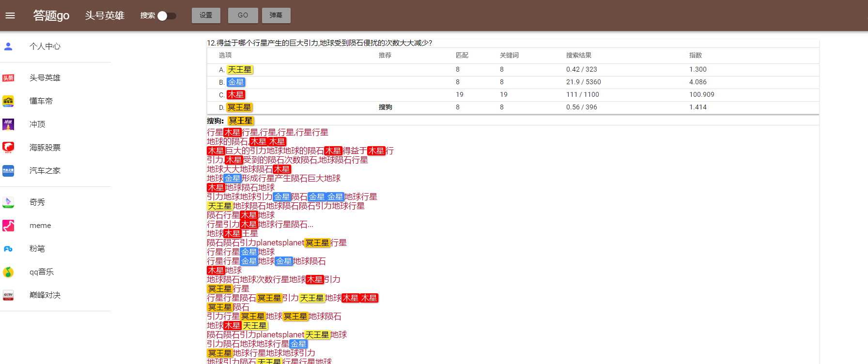Click the qq音乐 sidebar icon
The width and height of the screenshot is (868, 364).
click(8, 272)
